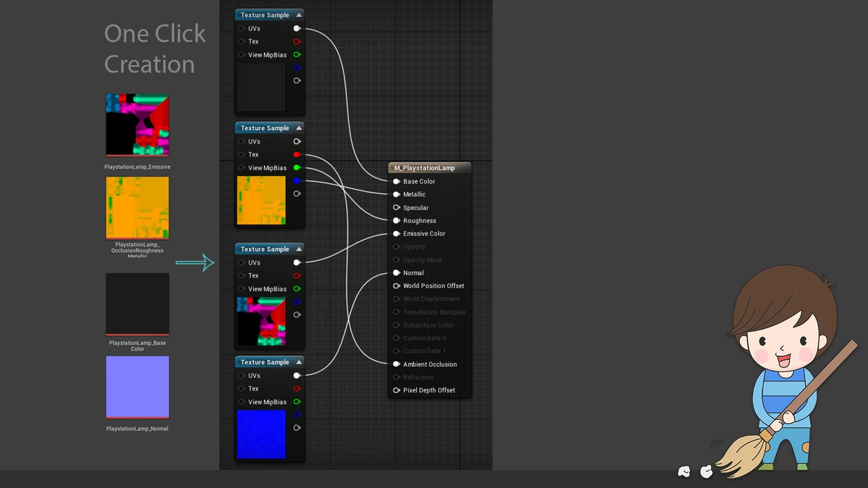Click the Specular input pin on material node
Viewport: 868px width, 488px height.
click(397, 207)
